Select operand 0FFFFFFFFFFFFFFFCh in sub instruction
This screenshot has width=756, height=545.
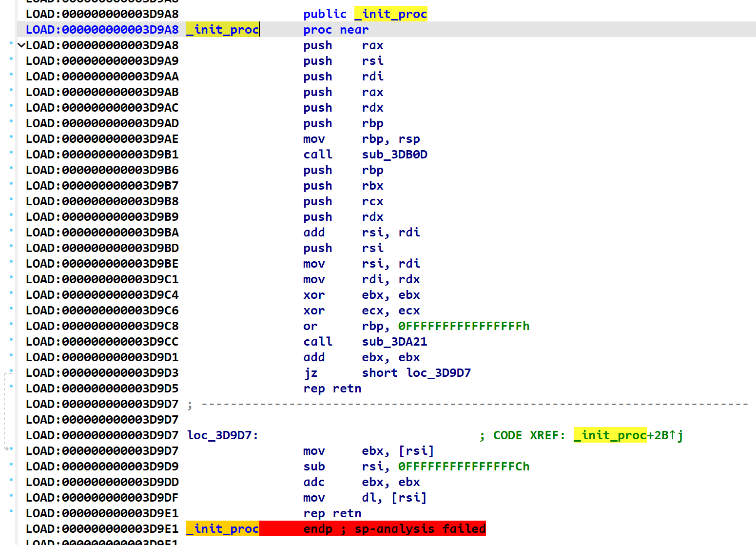[x=464, y=467]
